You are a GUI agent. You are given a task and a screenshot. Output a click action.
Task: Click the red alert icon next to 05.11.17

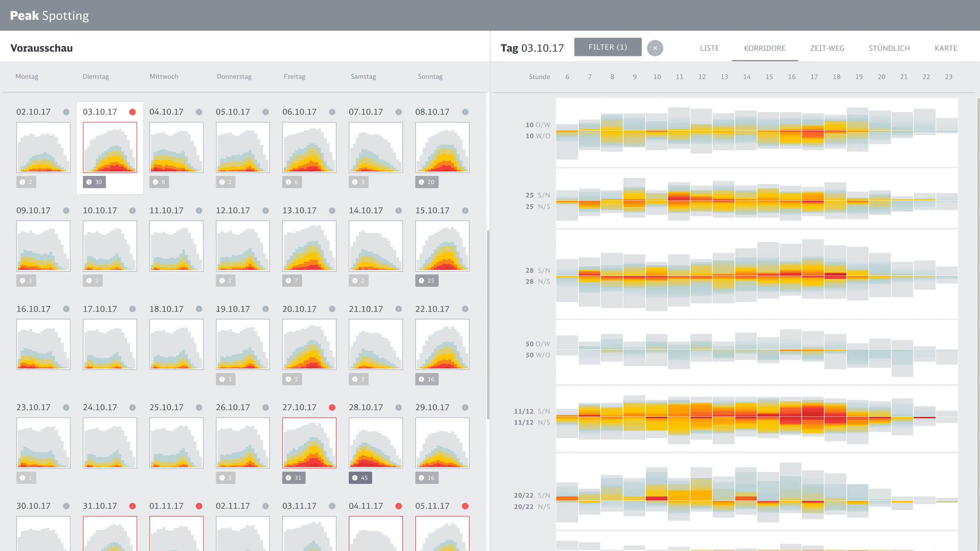click(465, 506)
